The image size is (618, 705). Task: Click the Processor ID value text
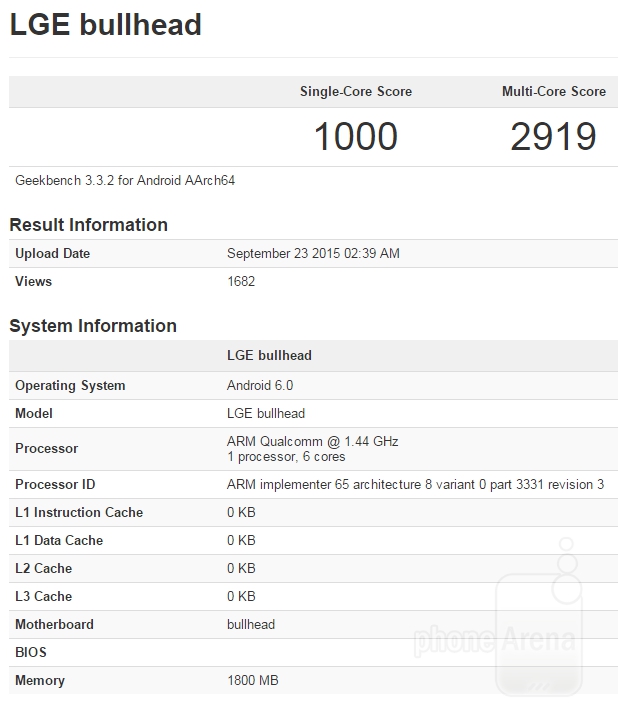(x=415, y=485)
